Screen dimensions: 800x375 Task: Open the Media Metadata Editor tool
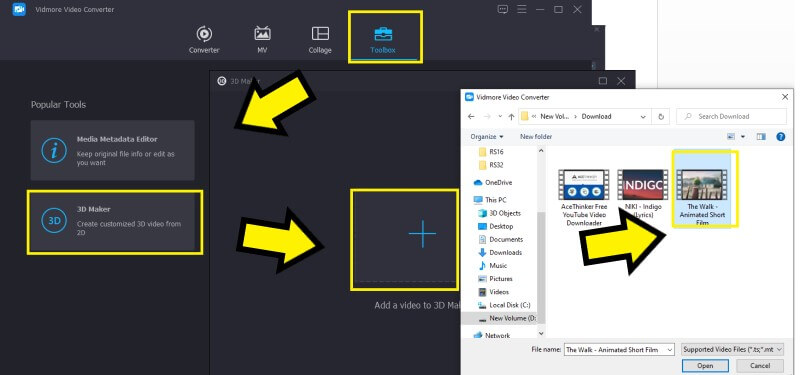click(113, 151)
